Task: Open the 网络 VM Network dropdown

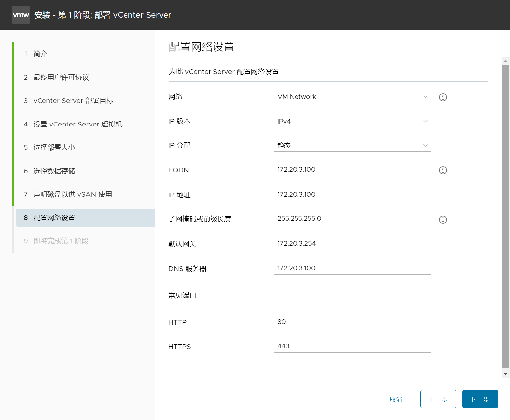Action: tap(352, 97)
